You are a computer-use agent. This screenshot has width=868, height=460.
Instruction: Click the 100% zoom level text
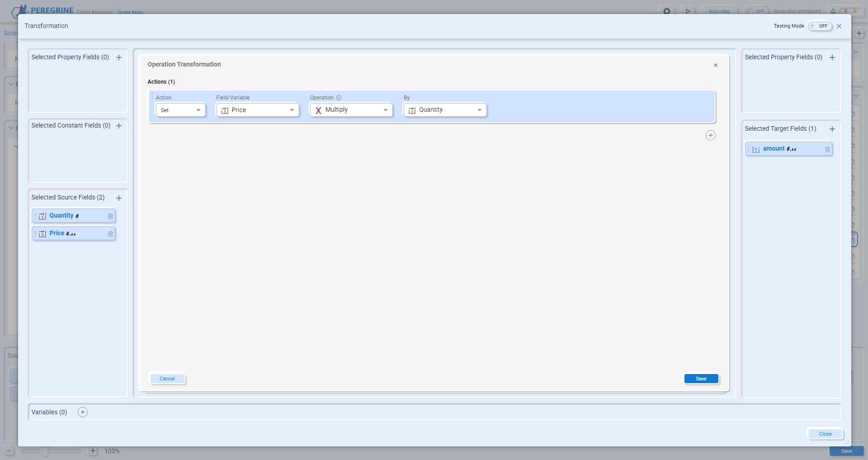pos(112,451)
